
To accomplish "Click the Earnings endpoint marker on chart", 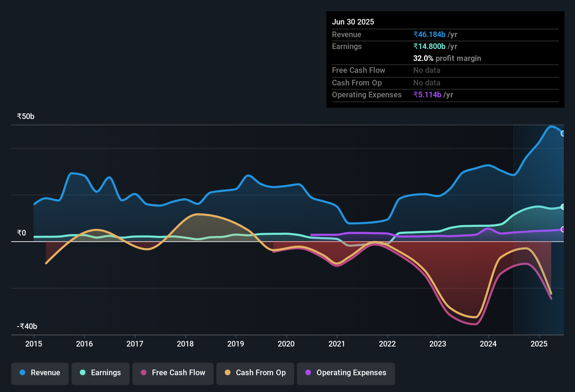I will [x=563, y=207].
